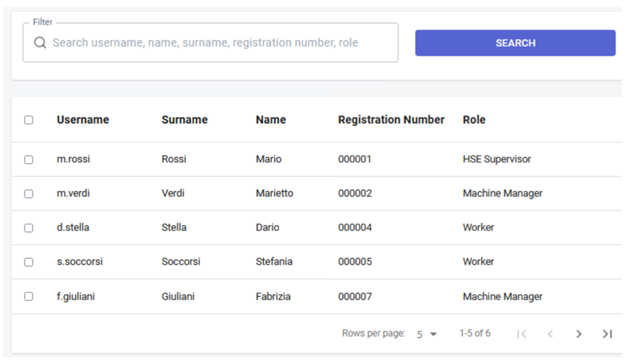Click the magnifying glass search icon
The height and width of the screenshot is (364, 638).
pyautogui.click(x=40, y=42)
